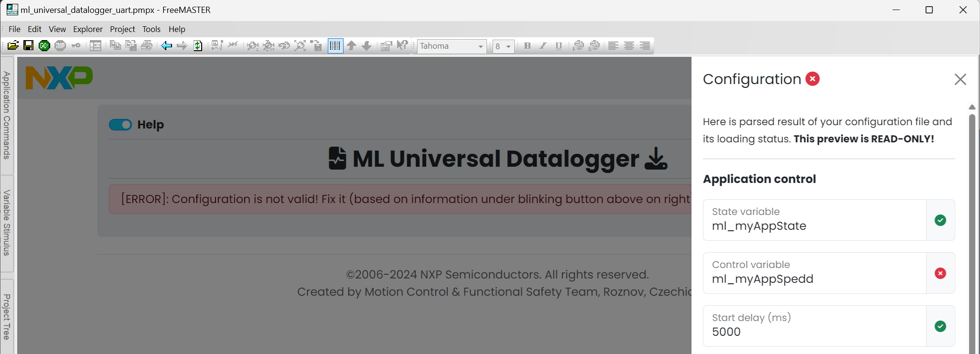Click the foreground color palette icon
Image resolution: width=980 pixels, height=354 pixels.
pyautogui.click(x=578, y=46)
